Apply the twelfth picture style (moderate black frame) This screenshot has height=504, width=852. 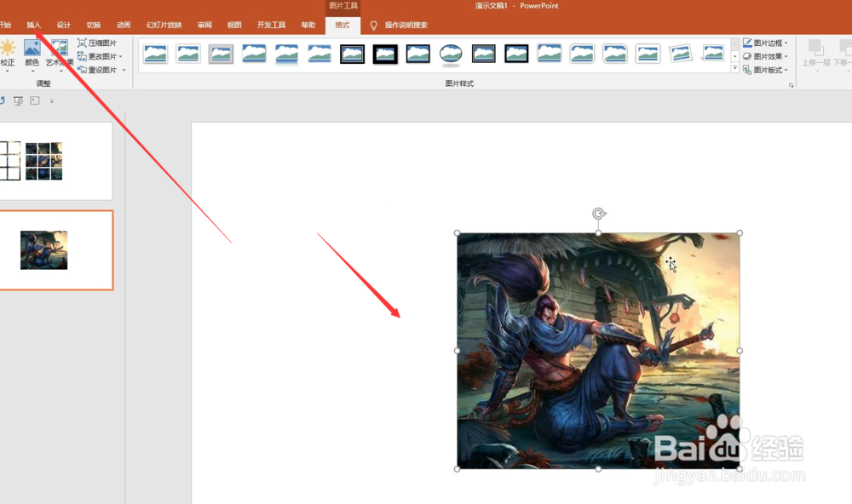click(x=516, y=54)
